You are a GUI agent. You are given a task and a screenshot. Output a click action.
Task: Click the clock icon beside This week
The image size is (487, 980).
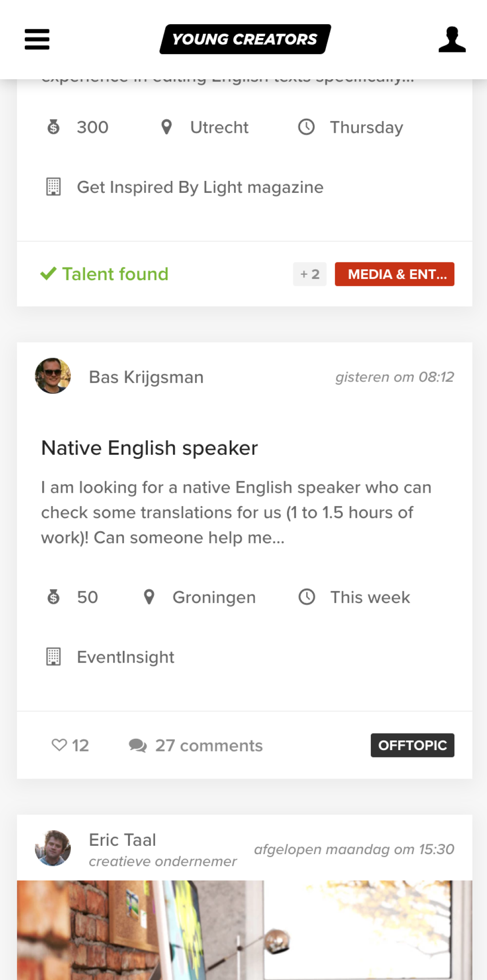(x=307, y=597)
